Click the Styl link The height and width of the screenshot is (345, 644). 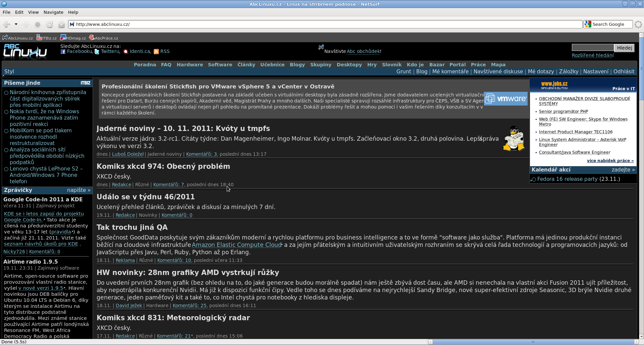pos(9,71)
